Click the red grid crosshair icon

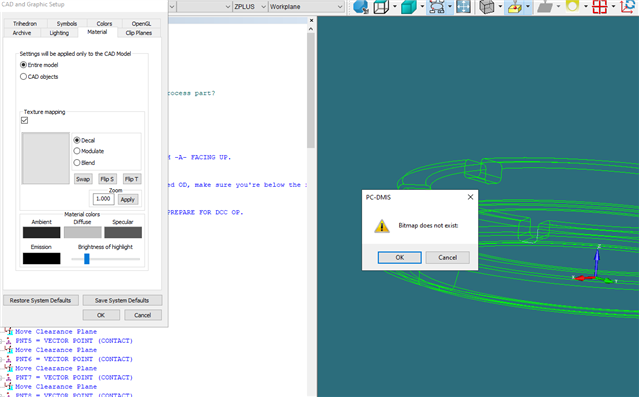point(599,7)
